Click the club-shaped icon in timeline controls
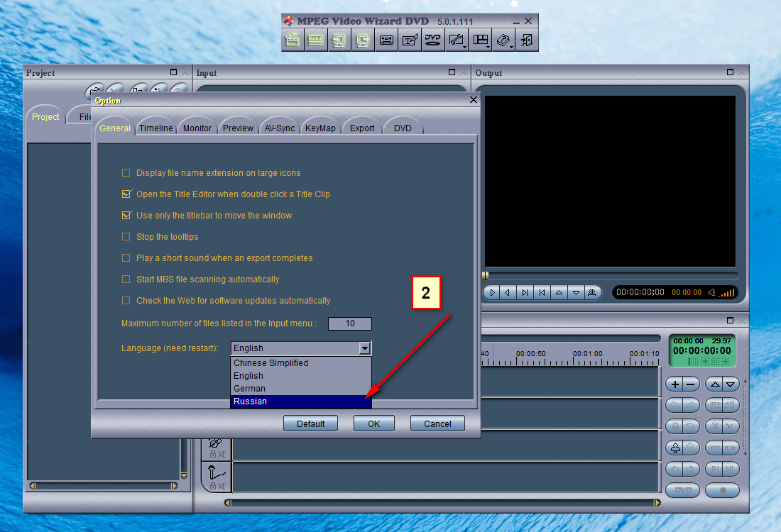Screen dimensions: 781x532 675,448
